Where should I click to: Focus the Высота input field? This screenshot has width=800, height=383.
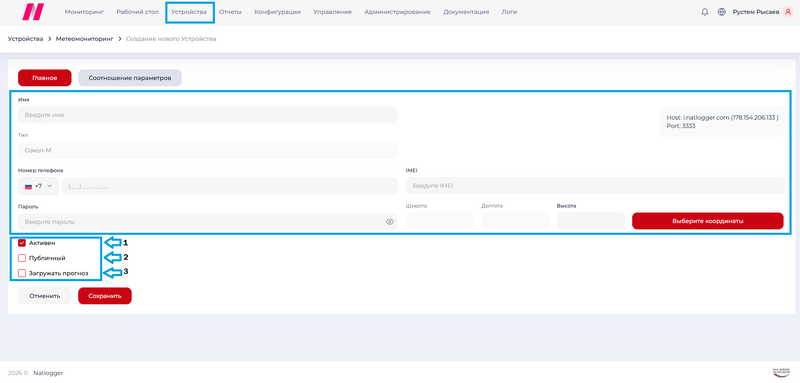591,221
